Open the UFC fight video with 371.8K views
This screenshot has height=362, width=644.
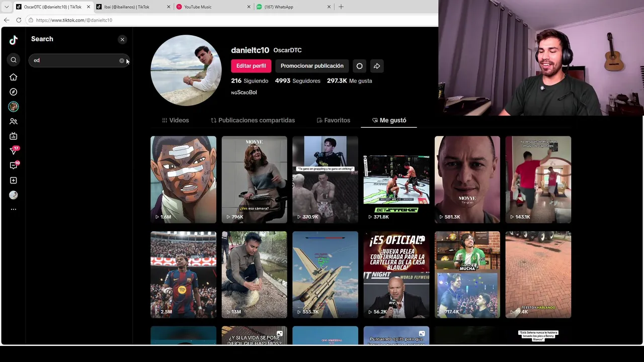point(396,179)
